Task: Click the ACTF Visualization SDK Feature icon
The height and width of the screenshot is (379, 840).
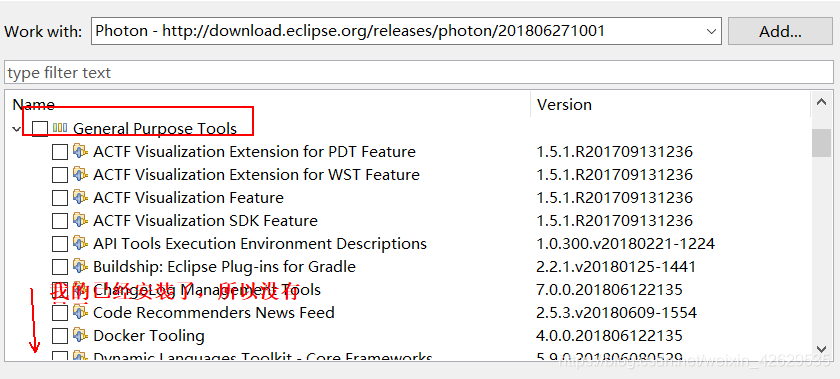Action: (x=80, y=220)
